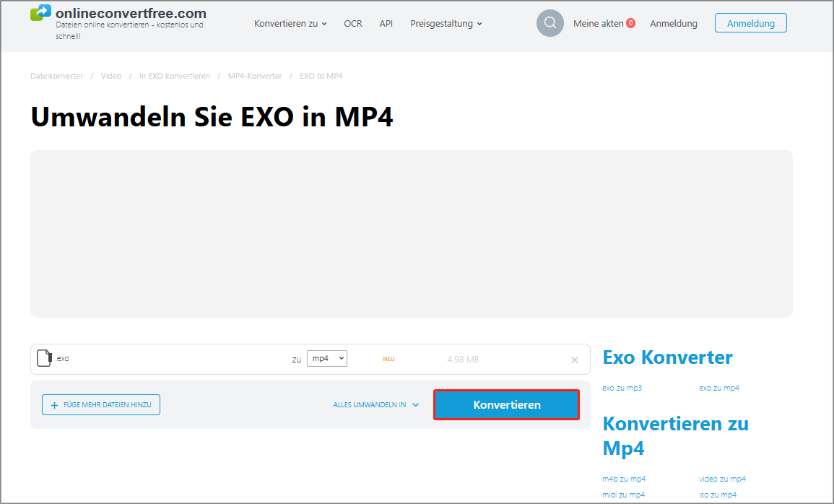Image resolution: width=834 pixels, height=504 pixels.
Task: Remove the .exo file with the X
Action: [x=575, y=359]
